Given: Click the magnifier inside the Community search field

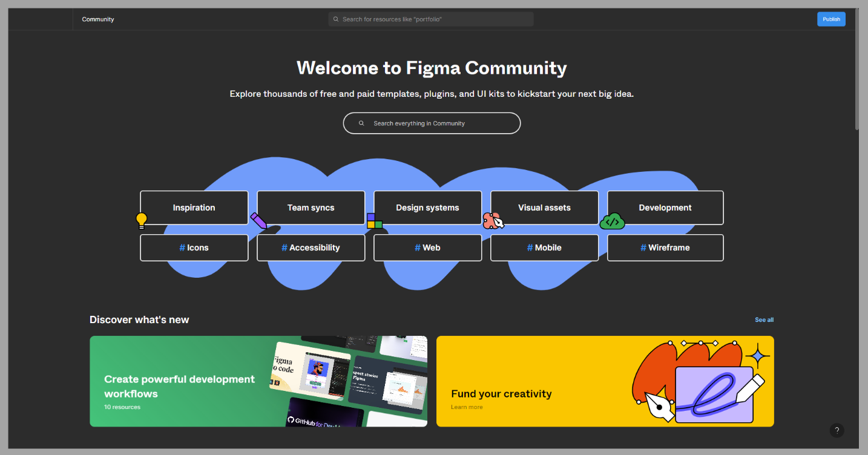Looking at the screenshot, I should tap(361, 123).
